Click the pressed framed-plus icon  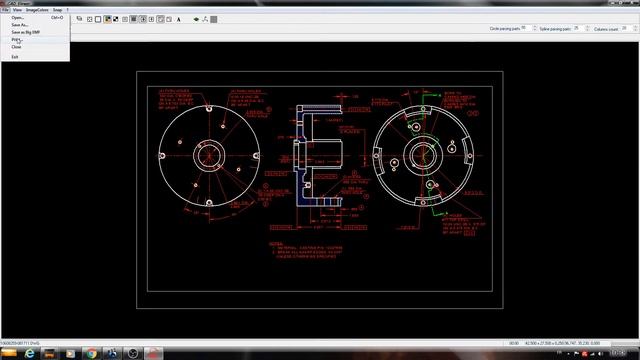coord(143,19)
